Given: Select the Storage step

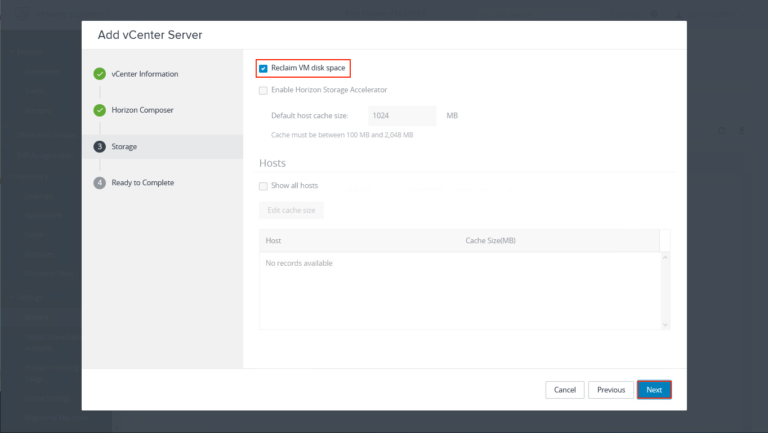Looking at the screenshot, I should [x=163, y=146].
